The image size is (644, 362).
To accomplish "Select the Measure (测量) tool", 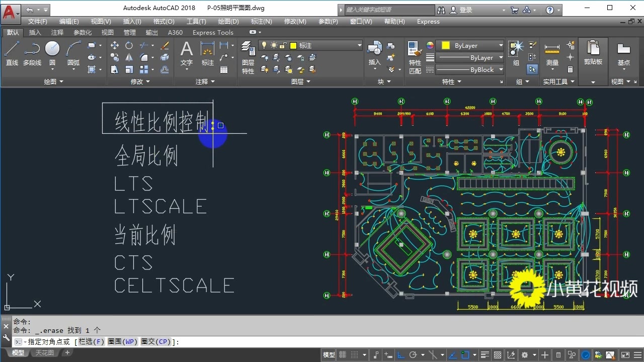I will click(552, 53).
